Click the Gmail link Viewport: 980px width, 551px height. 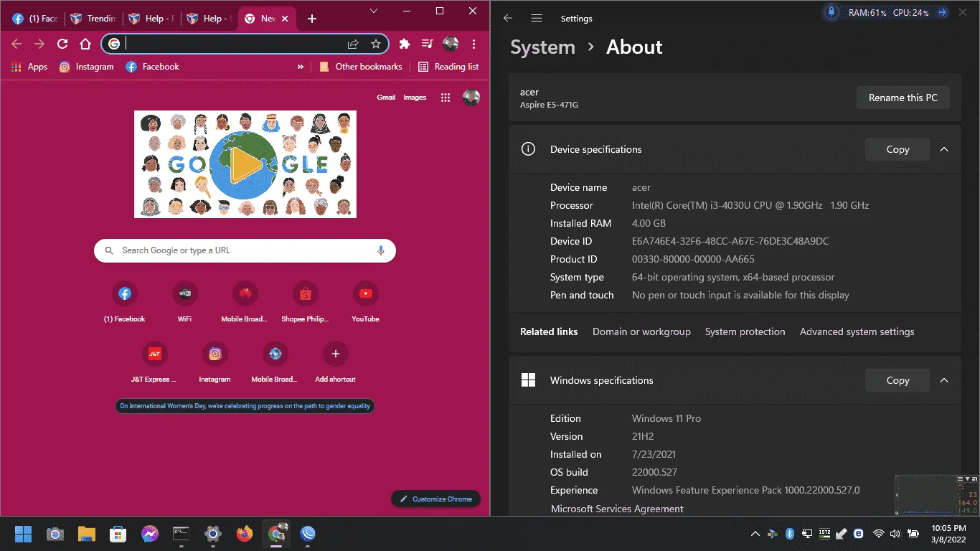pyautogui.click(x=386, y=98)
